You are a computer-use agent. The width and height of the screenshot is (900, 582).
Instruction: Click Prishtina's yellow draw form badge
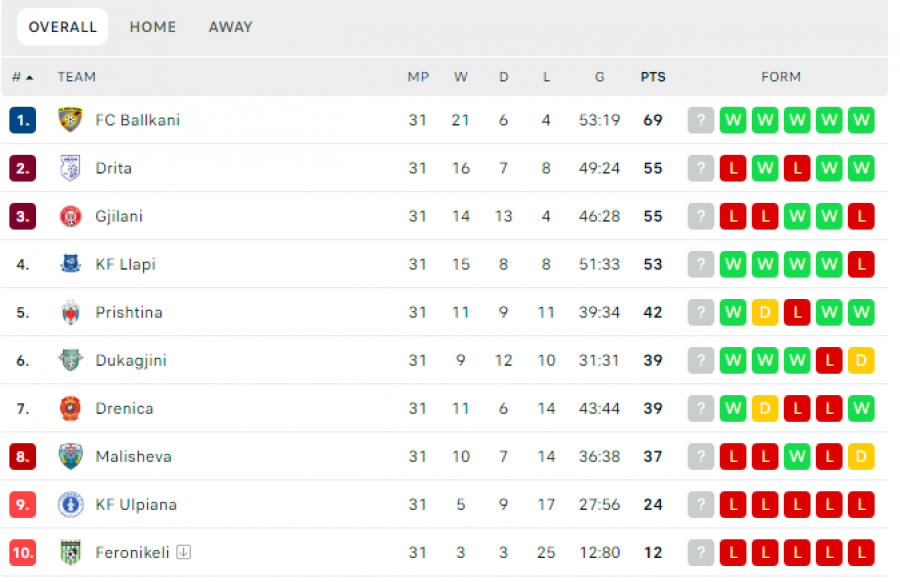click(765, 312)
